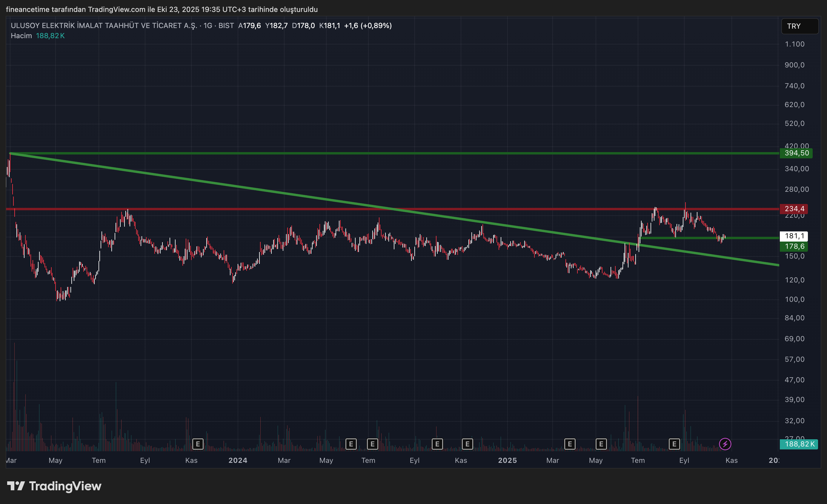Viewport: 827px width, 504px height.
Task: Click the earnings marker near Mar 2025
Action: 570,444
